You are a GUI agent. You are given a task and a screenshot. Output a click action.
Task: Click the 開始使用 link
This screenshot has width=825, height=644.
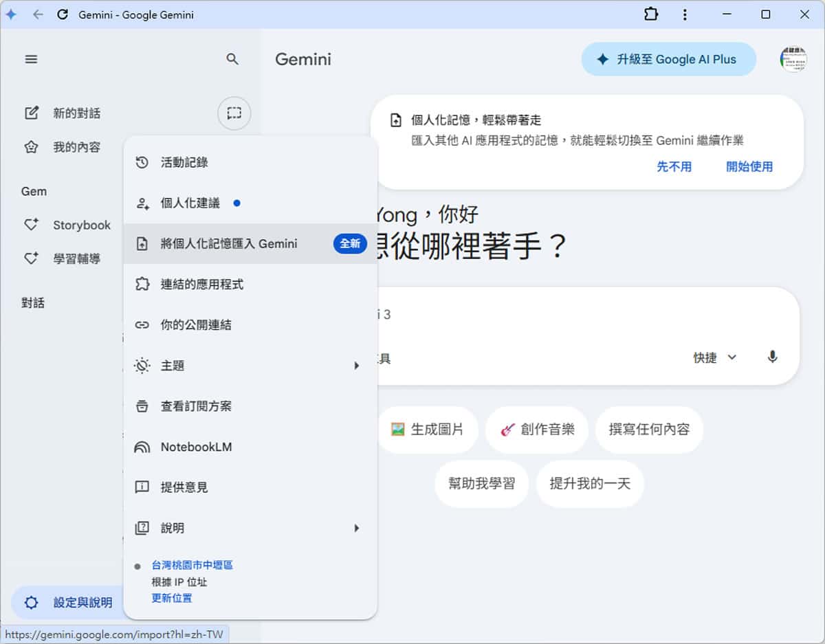(x=749, y=167)
